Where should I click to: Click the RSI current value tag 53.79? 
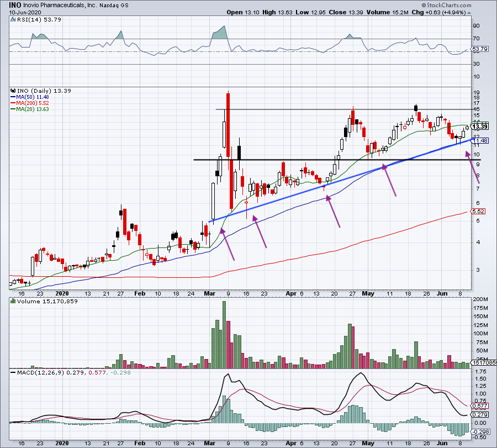[479, 49]
